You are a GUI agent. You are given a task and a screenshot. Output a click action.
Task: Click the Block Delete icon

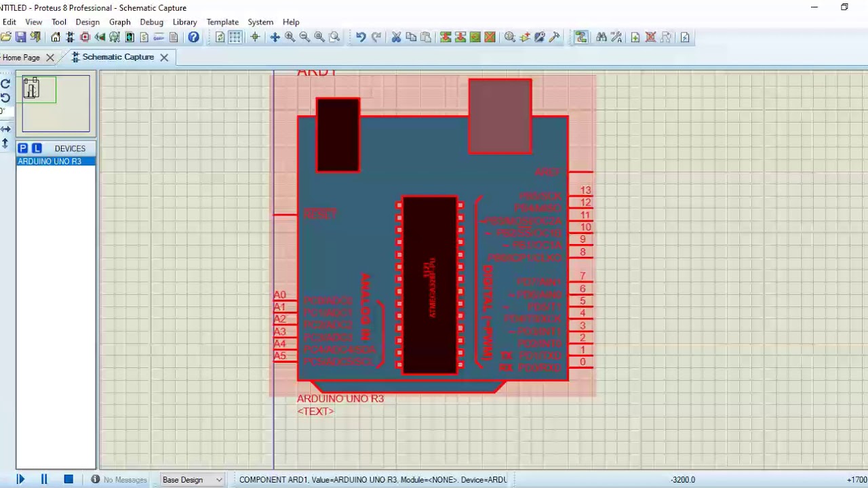tap(490, 37)
